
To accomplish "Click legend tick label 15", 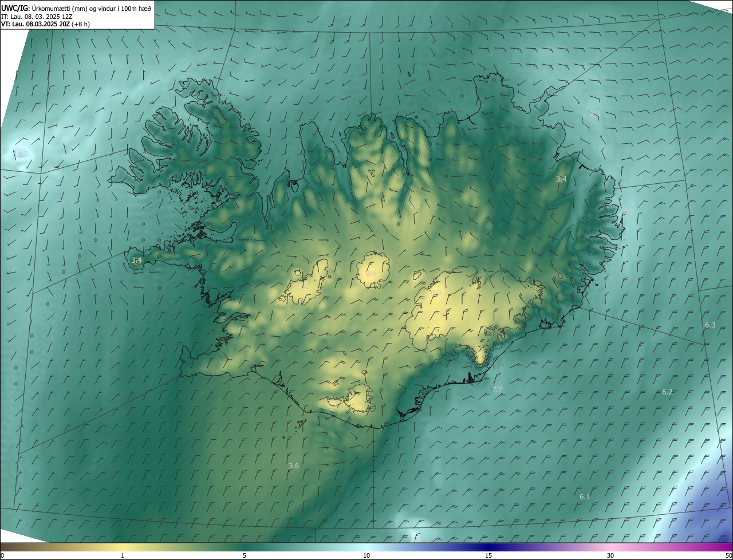I will 488,555.
